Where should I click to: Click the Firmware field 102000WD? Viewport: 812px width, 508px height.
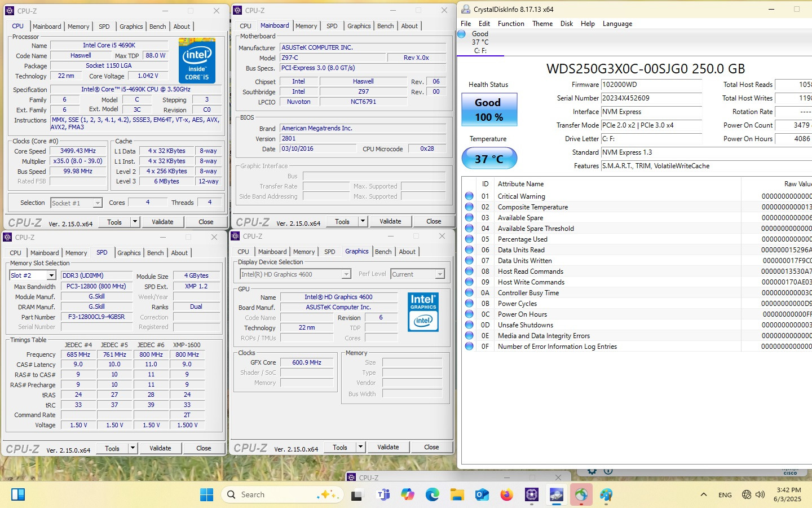click(651, 85)
